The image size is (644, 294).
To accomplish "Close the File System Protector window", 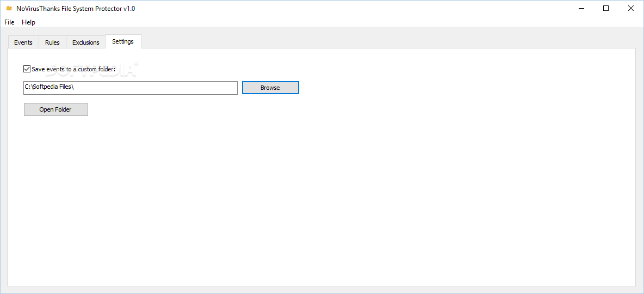I will [631, 8].
